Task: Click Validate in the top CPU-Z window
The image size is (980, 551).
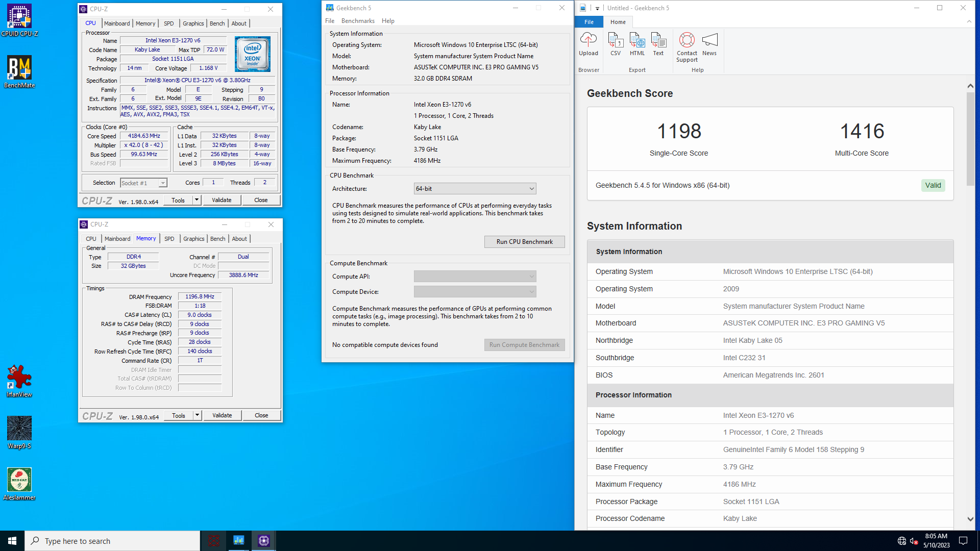Action: tap(222, 200)
